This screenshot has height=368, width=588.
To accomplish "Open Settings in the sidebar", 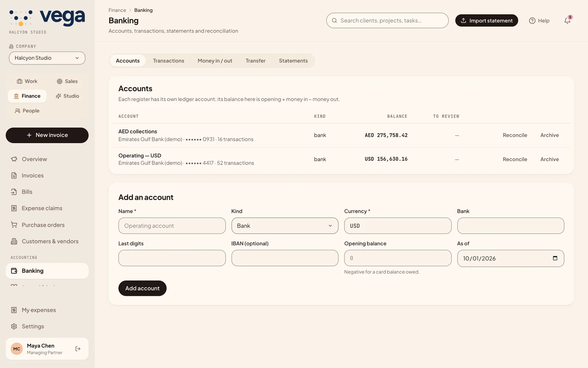I will (x=47, y=326).
